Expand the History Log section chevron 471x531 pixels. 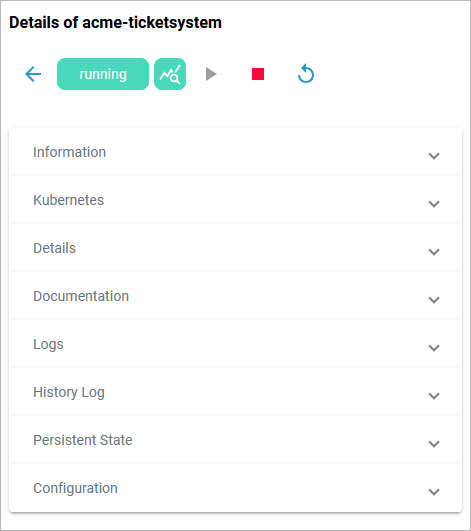coord(434,396)
